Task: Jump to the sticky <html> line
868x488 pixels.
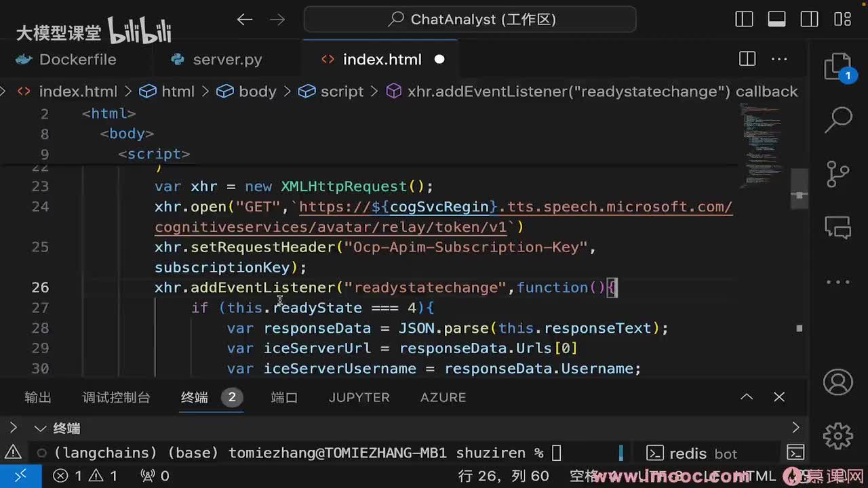Action: point(108,113)
